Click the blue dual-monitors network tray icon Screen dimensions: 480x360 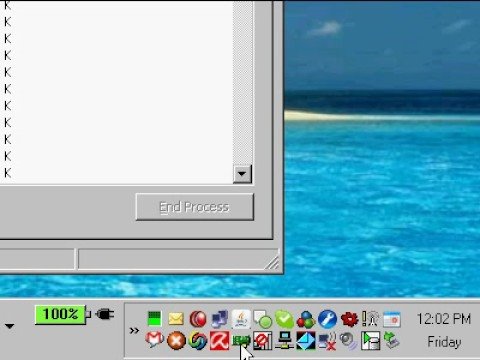coord(220,319)
